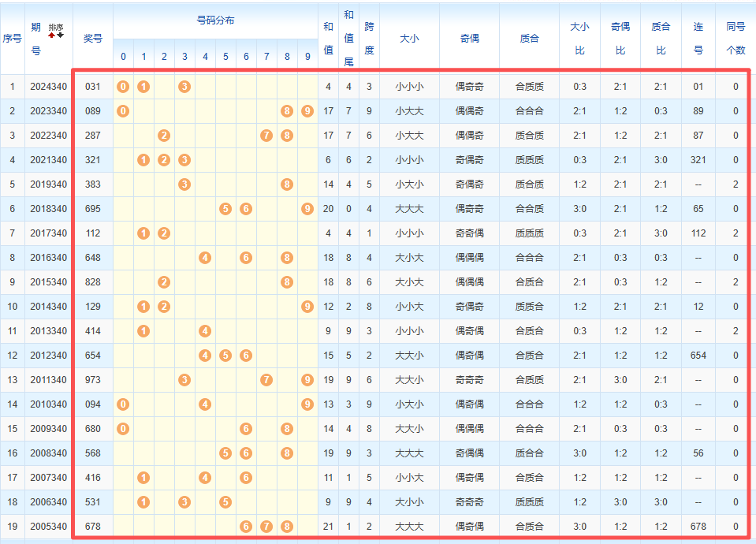Click the 期号 header label
Viewport: 756px width, 544px height.
pos(35,38)
